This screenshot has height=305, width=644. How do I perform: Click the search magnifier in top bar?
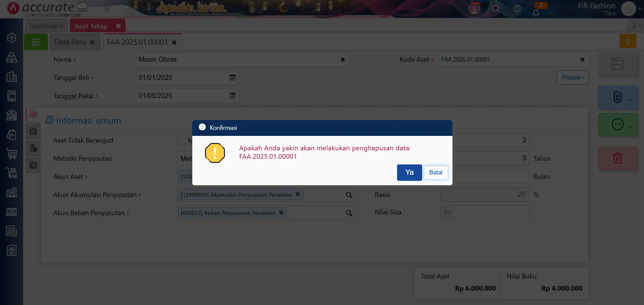[496, 9]
